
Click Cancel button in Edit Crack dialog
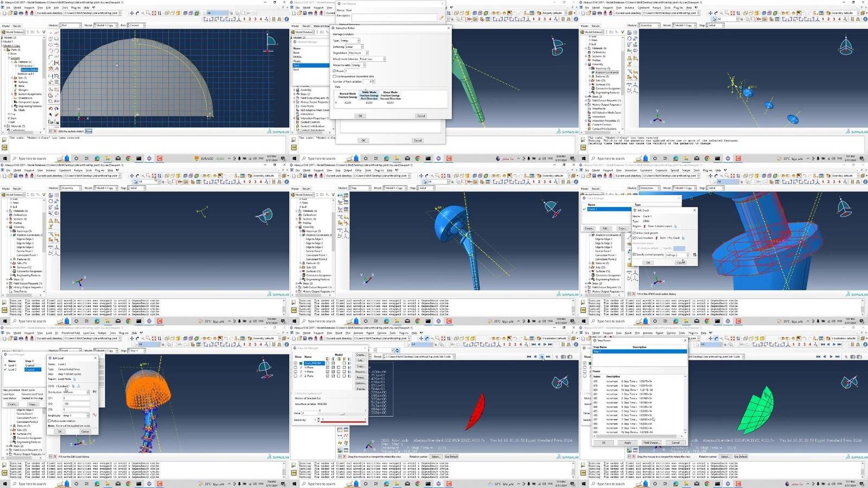681,263
